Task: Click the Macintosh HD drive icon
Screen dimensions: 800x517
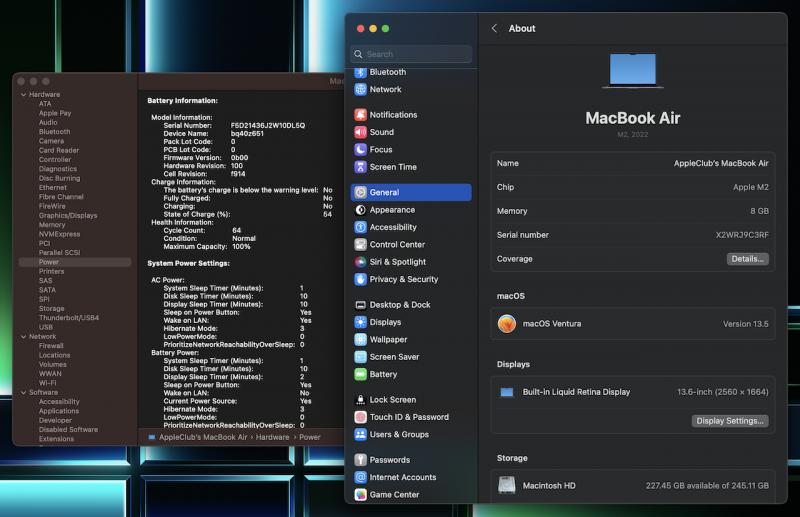Action: point(507,485)
